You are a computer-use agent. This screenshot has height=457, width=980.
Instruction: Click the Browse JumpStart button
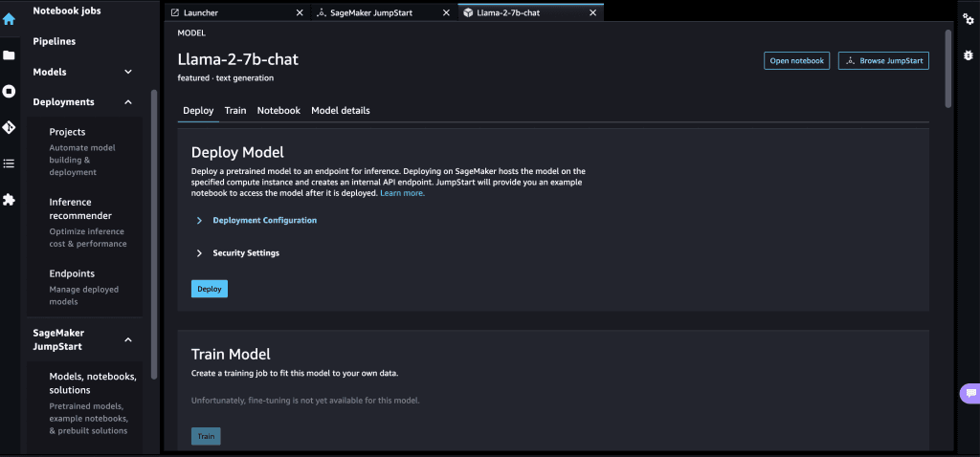[883, 60]
